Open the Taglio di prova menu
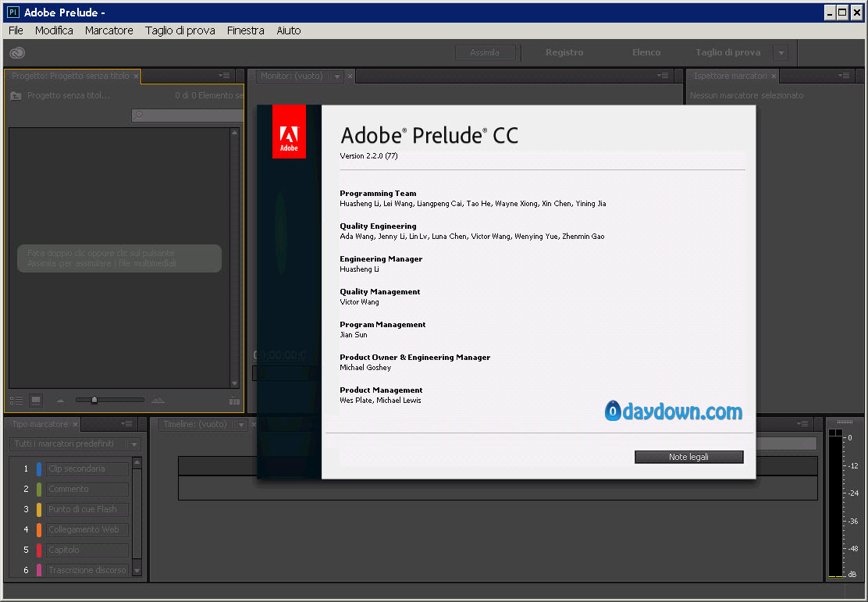This screenshot has width=868, height=602. coord(180,30)
